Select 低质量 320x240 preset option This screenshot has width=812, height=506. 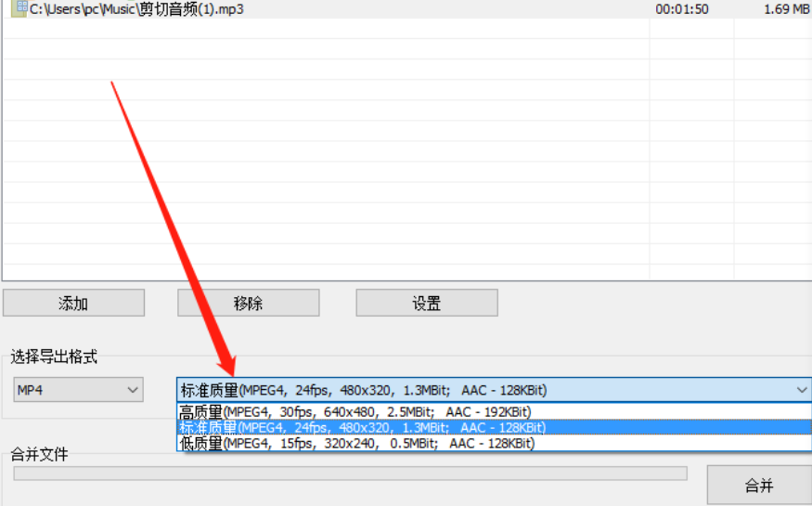click(494, 444)
